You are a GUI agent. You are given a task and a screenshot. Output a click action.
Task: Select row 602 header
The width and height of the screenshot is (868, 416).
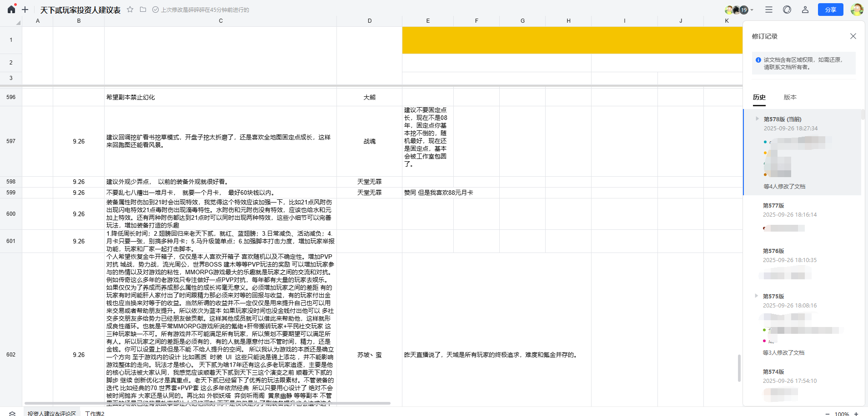pos(11,355)
